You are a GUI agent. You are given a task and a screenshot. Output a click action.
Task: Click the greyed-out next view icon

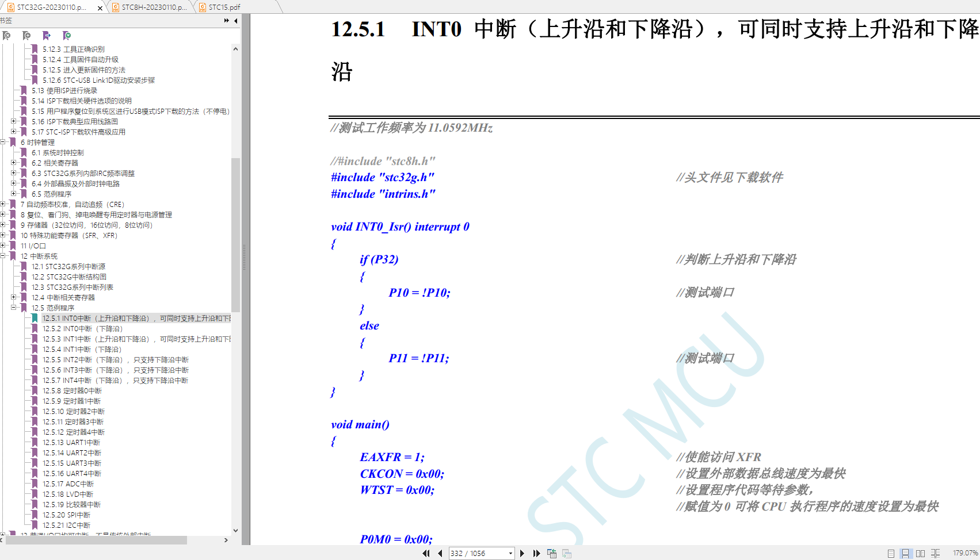click(x=567, y=553)
